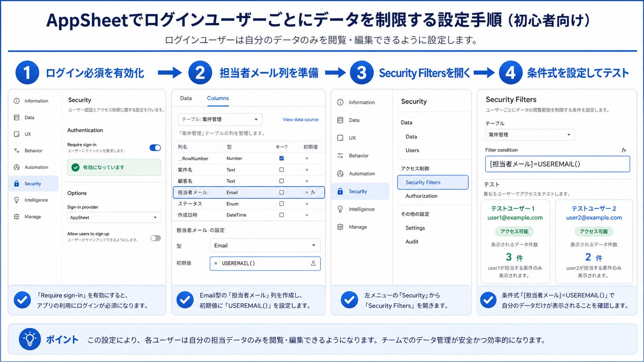Select the _RowNumber column row name

coord(193,158)
